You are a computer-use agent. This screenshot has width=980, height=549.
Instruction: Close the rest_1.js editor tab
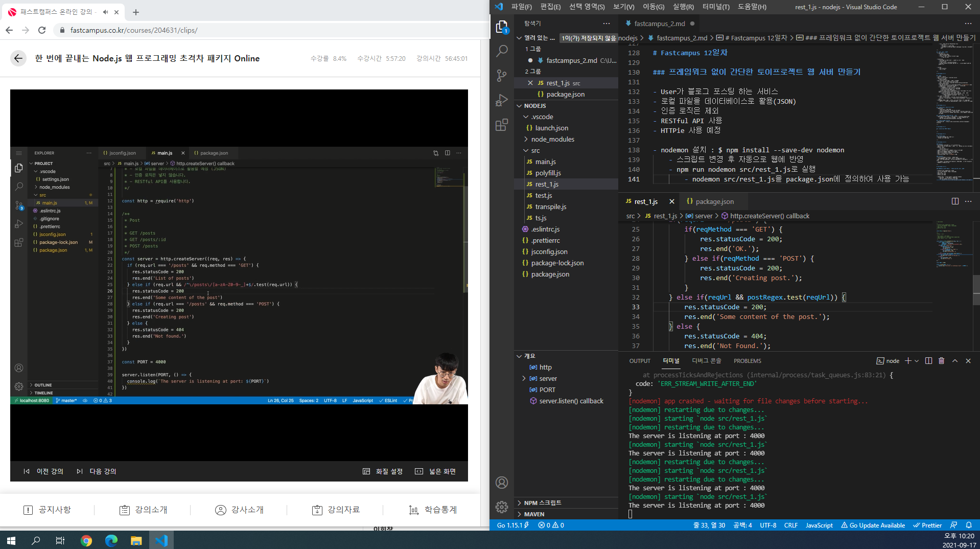point(672,201)
